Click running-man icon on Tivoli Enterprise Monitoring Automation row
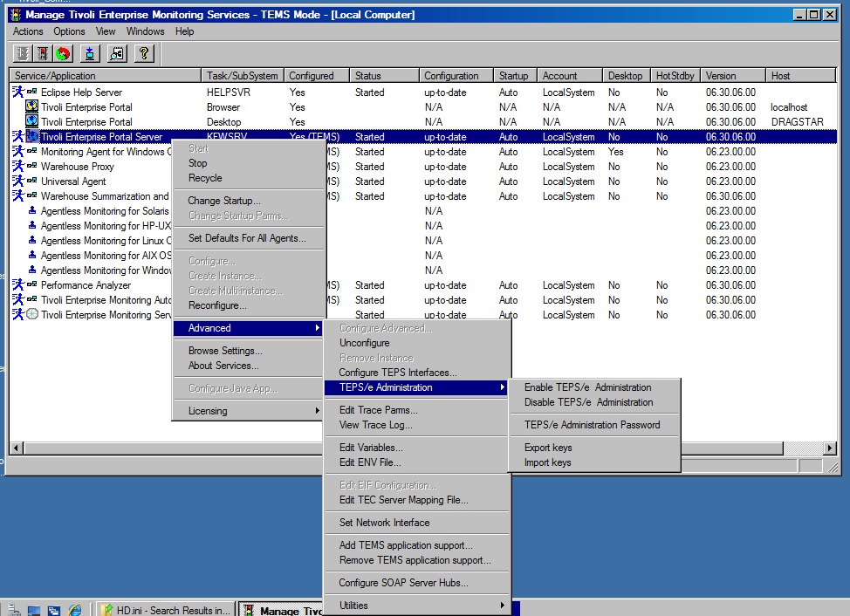Viewport: 850px width, 616px height. tap(17, 299)
